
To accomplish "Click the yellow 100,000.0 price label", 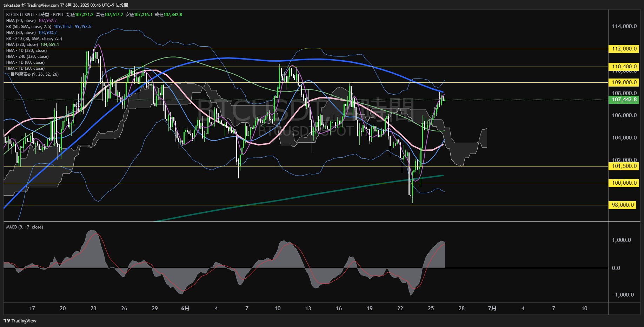I will click(x=624, y=183).
